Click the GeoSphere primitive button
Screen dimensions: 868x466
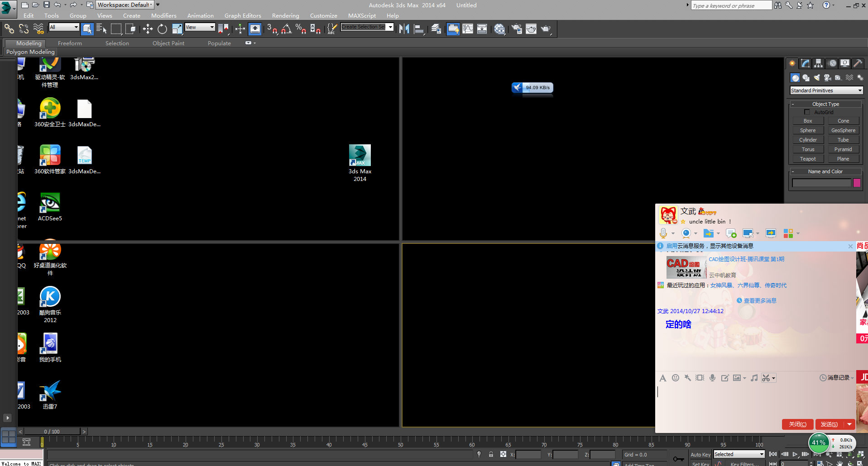click(x=843, y=130)
